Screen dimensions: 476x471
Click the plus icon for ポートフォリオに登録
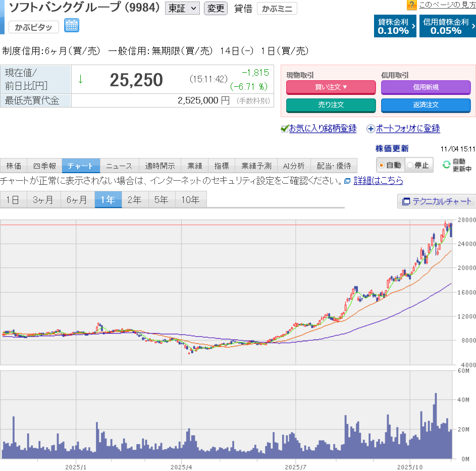[x=371, y=129]
